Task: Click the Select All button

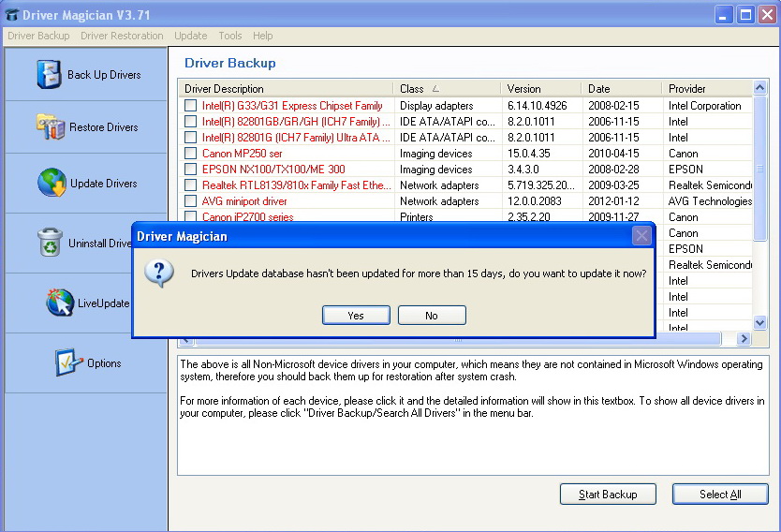Action: pyautogui.click(x=720, y=495)
